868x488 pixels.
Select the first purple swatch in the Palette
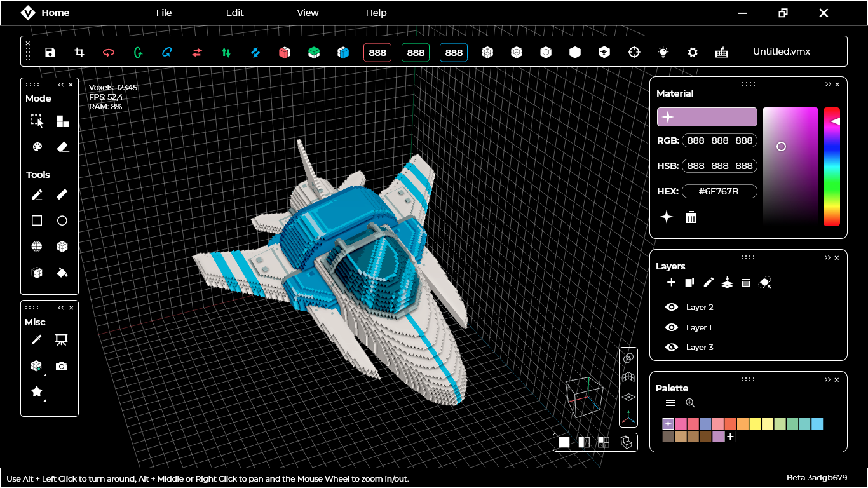point(667,423)
